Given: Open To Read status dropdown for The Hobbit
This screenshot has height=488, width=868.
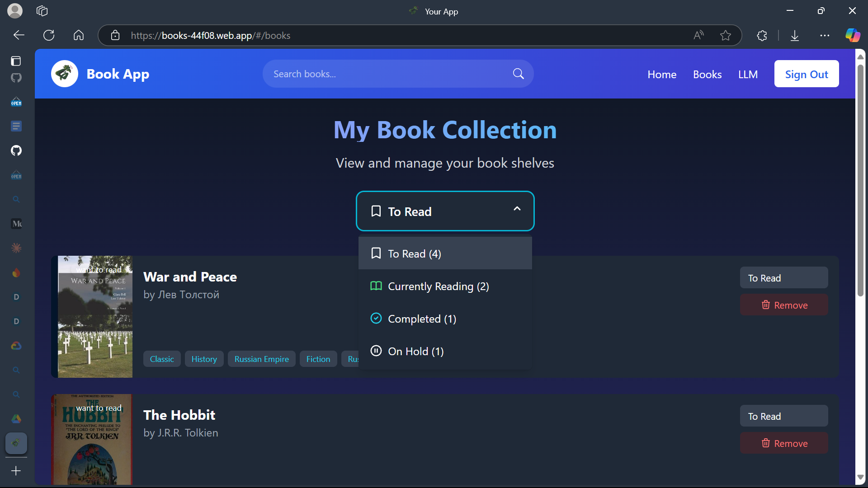Looking at the screenshot, I should (783, 416).
